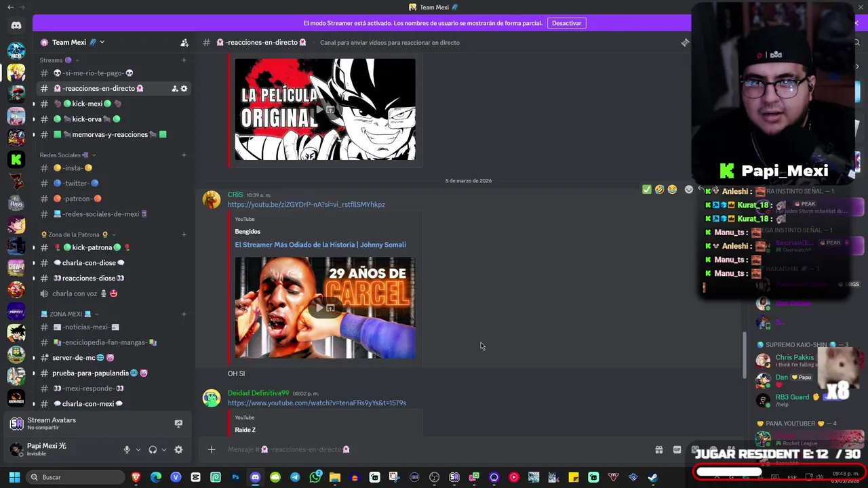This screenshot has width=868, height=488.
Task: React with checkmark emoji on CRiS message
Action: tap(646, 190)
